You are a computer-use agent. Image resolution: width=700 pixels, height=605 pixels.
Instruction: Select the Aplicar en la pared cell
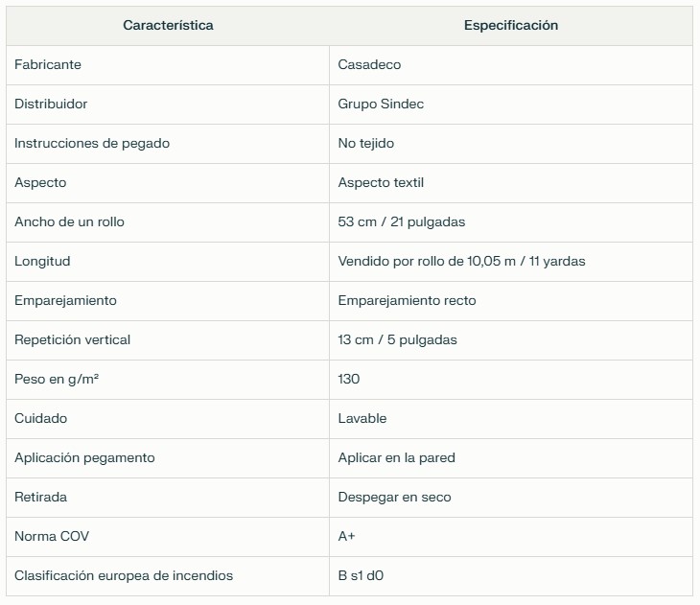tap(396, 457)
